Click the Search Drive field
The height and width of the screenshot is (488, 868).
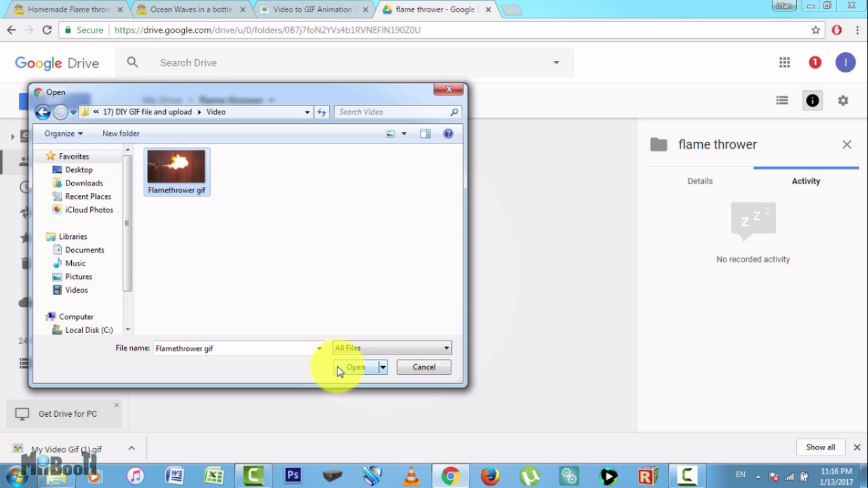[343, 63]
